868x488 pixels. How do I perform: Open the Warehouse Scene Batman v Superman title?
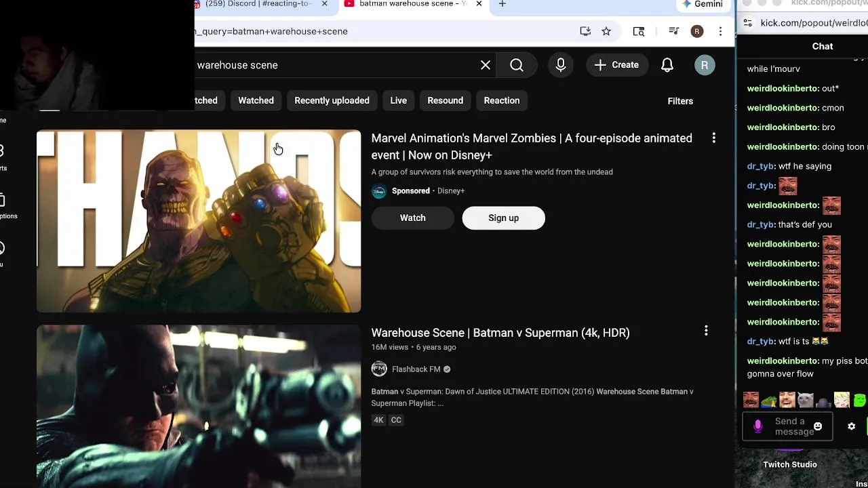500,333
